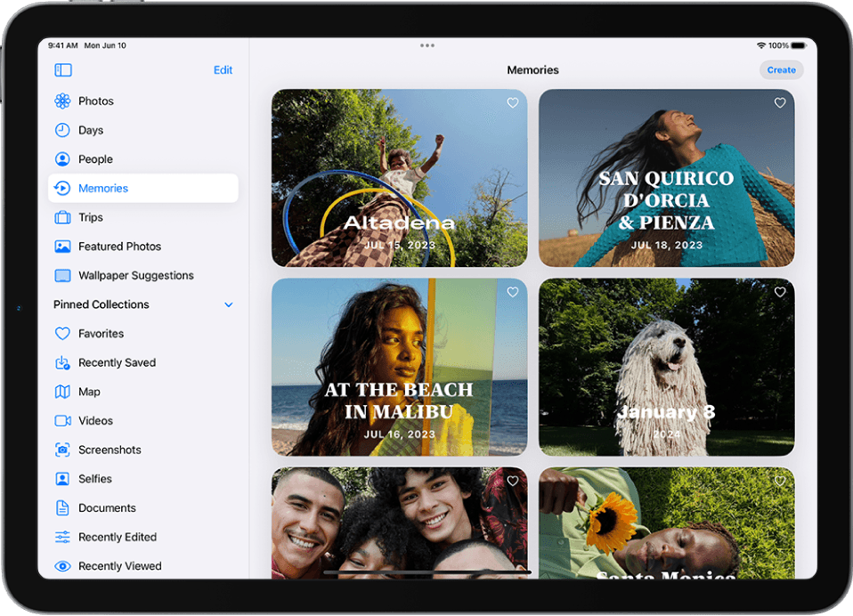Image resolution: width=853 pixels, height=616 pixels.
Task: Favorite the Santa Monica memory heart
Action: pyautogui.click(x=780, y=481)
